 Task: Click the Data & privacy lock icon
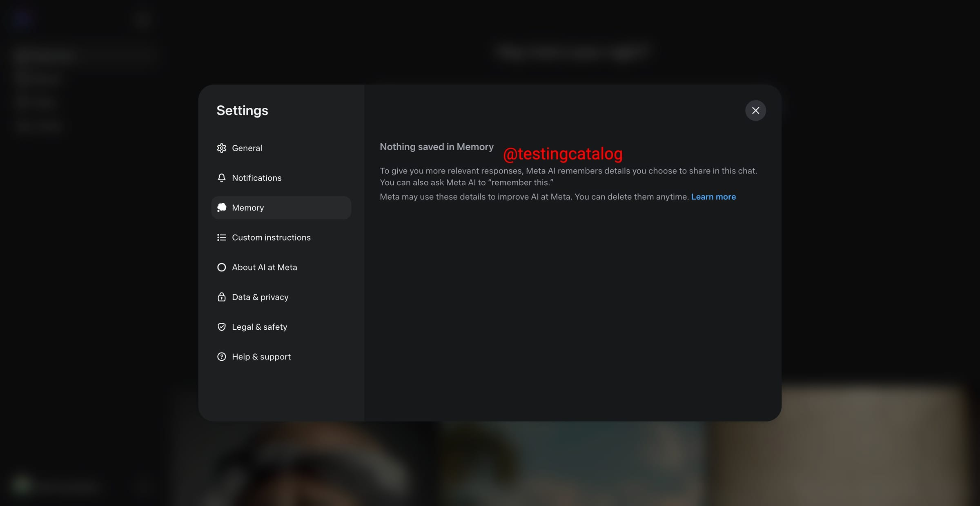pos(221,297)
